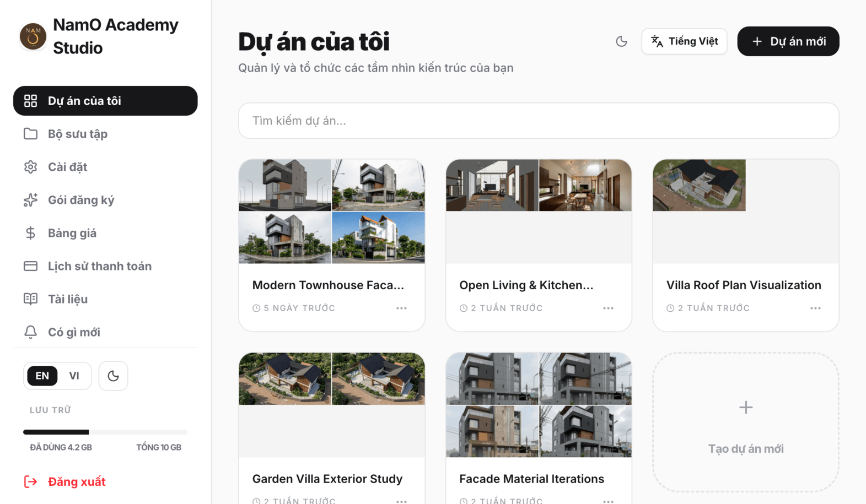Click the NamO Academy Studio title text
Screen dimensions: 866x504
[x=116, y=36]
